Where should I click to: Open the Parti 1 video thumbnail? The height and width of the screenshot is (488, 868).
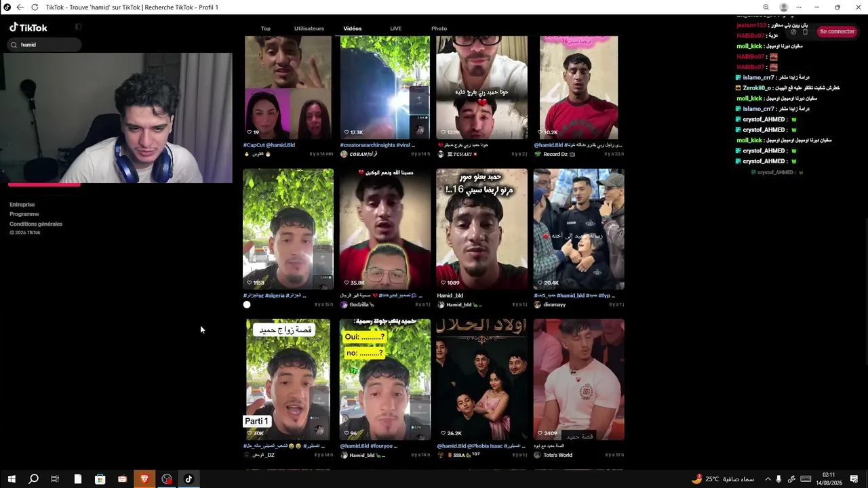[288, 380]
